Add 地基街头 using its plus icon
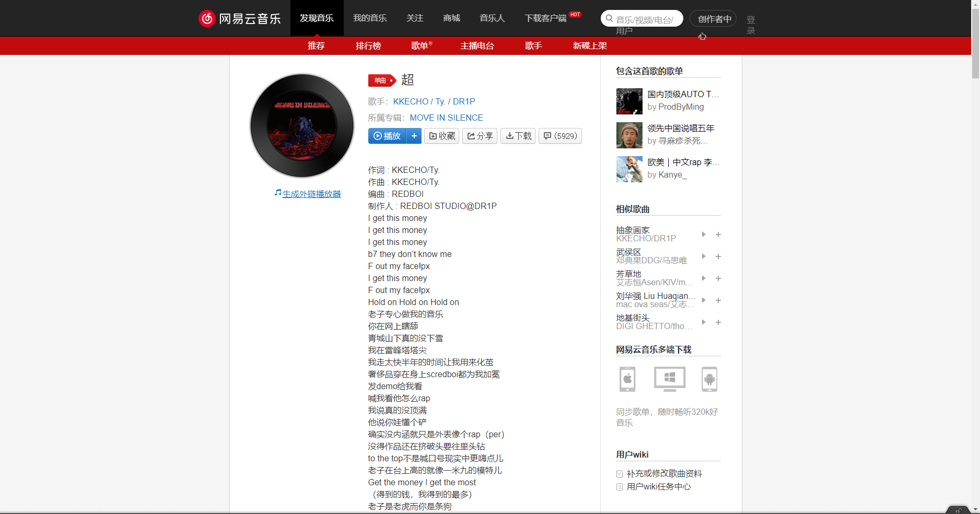 tap(718, 322)
